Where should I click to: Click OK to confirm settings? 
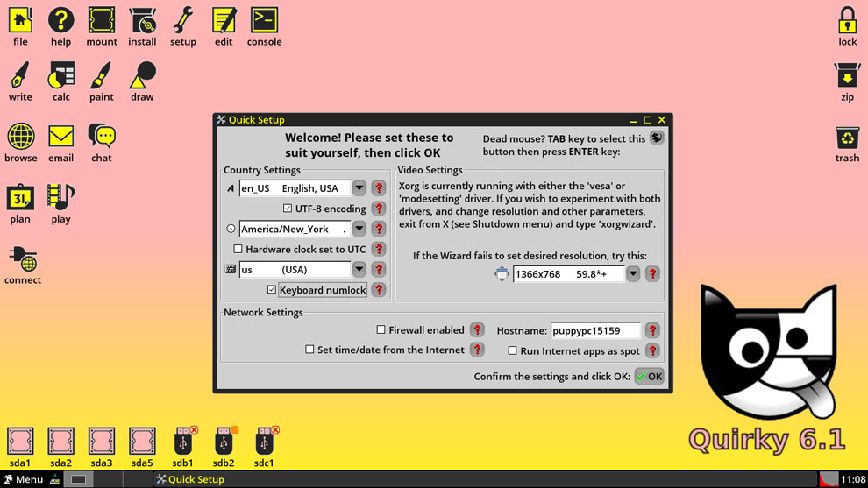pyautogui.click(x=650, y=376)
